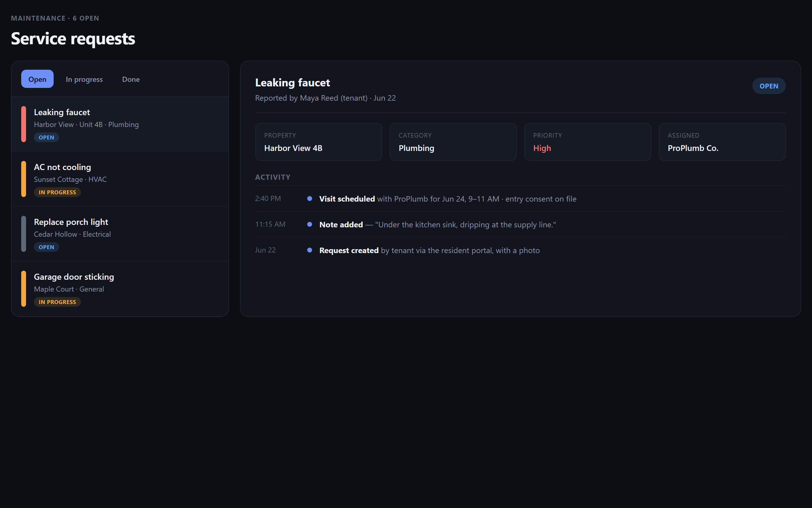Image resolution: width=812 pixels, height=508 pixels.
Task: Click the Request created activity entry
Action: click(521, 250)
